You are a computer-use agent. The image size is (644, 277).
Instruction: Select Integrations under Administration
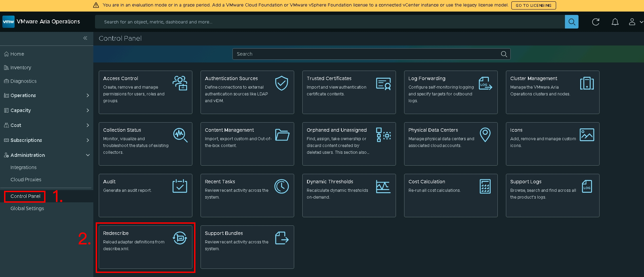[23, 167]
